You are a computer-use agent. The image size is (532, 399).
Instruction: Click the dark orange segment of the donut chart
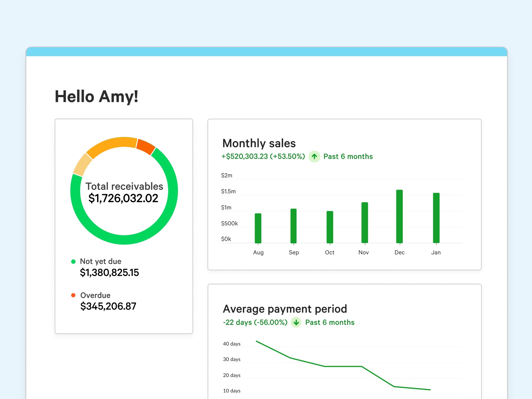146,146
